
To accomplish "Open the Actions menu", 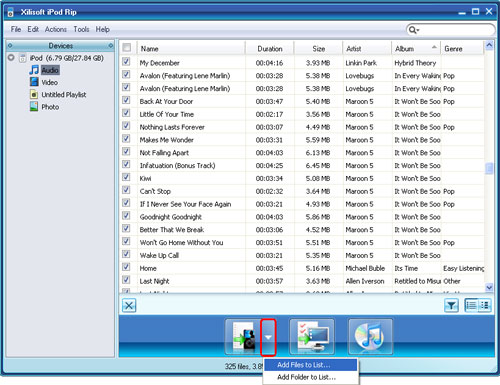I will point(56,29).
